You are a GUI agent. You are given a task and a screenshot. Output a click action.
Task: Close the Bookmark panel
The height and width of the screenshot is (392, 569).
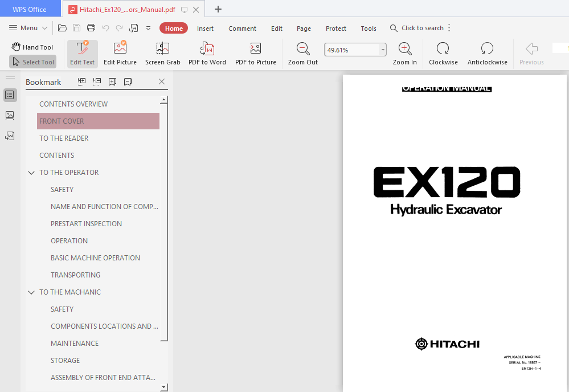tap(162, 81)
